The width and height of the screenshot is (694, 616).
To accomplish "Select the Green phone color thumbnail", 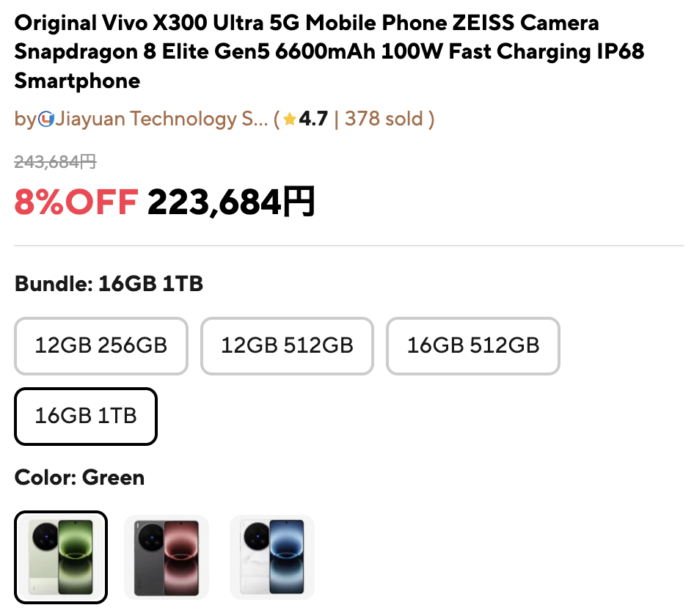I will coord(61,557).
